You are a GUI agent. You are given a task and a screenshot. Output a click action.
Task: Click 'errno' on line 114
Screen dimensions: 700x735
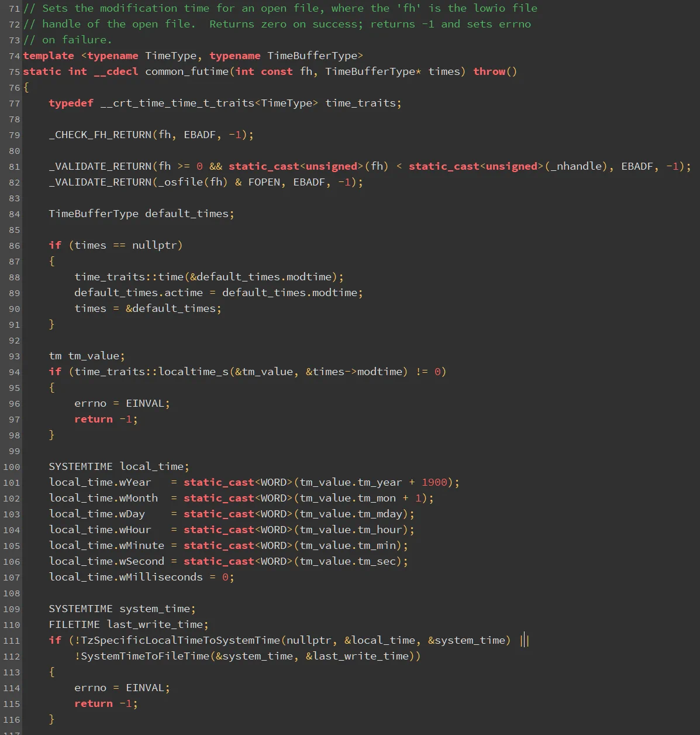[91, 688]
